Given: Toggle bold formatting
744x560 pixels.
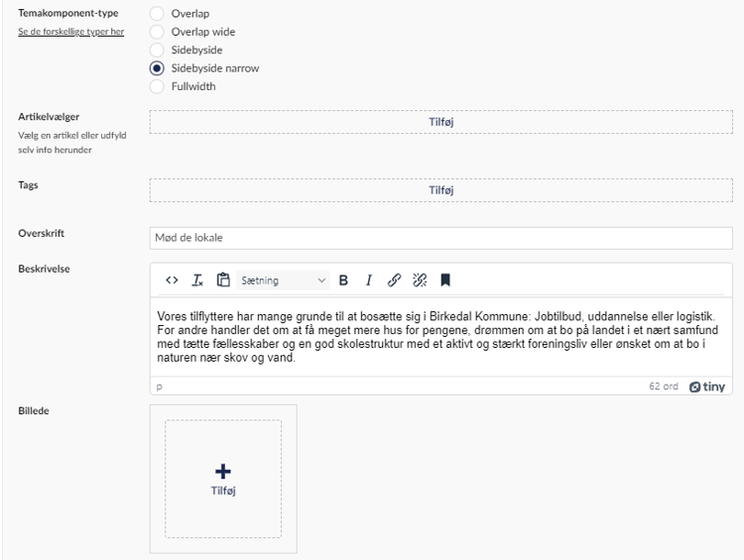Looking at the screenshot, I should click(343, 280).
